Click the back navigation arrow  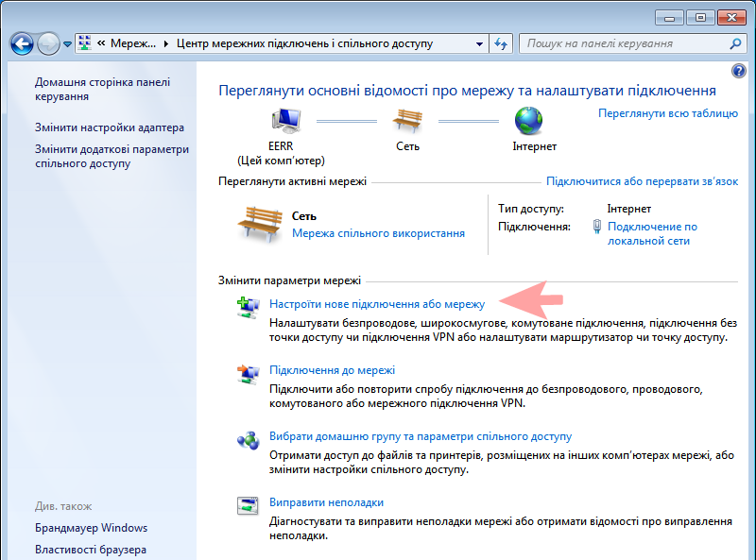[x=21, y=42]
